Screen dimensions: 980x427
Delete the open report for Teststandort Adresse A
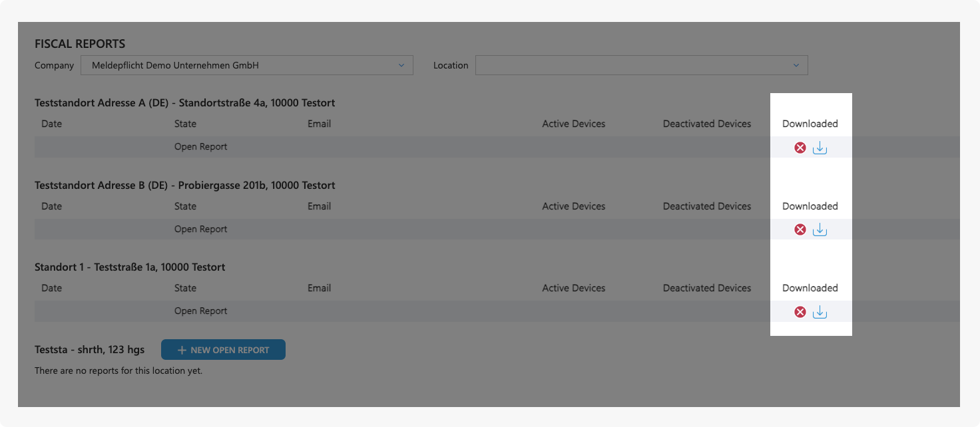point(800,147)
